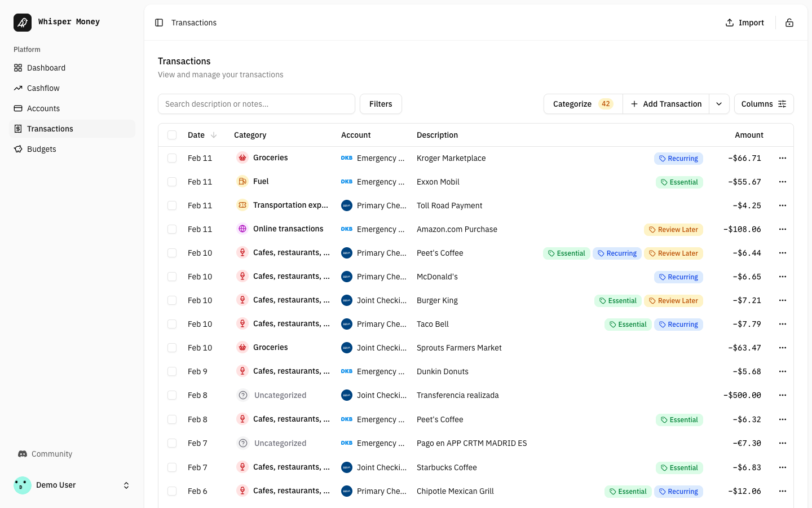Open the Dashboard from the sidebar

pyautogui.click(x=46, y=68)
